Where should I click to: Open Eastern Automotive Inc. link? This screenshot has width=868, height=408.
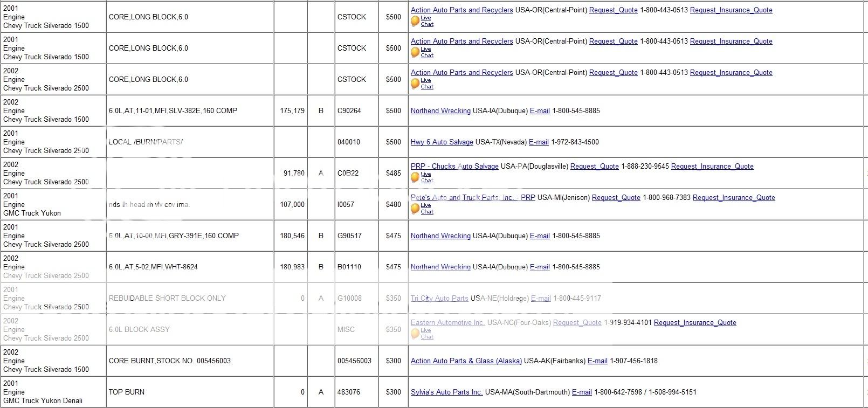(447, 322)
